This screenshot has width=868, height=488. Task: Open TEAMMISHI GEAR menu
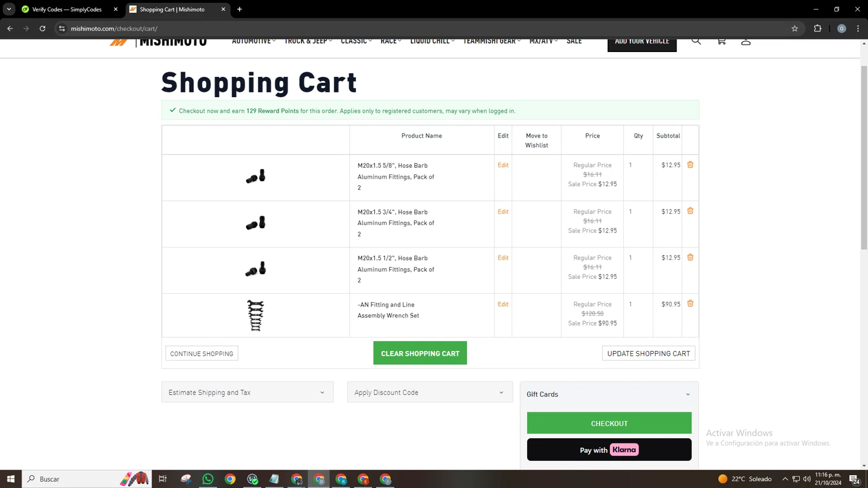[x=492, y=42]
